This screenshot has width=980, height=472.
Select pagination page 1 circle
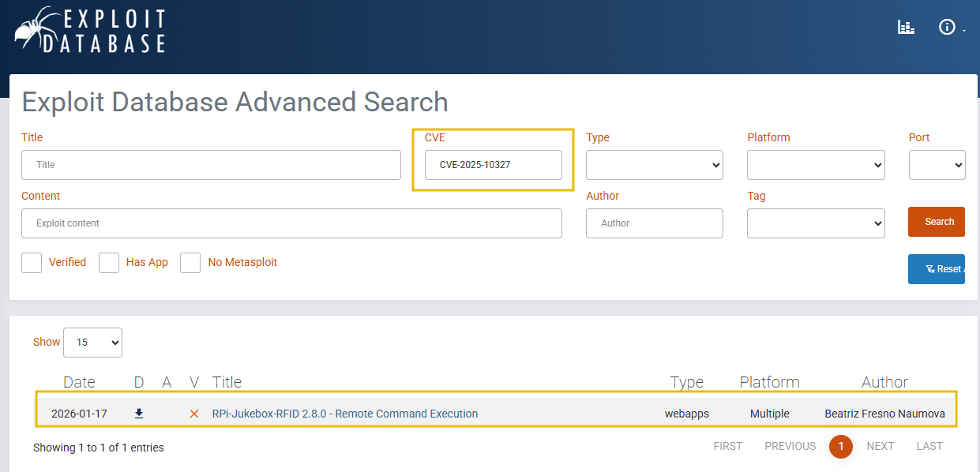click(x=841, y=446)
